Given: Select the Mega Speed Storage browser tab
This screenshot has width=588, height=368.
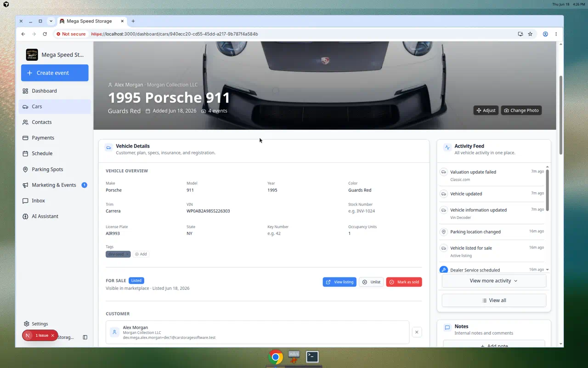Looking at the screenshot, I should point(92,21).
